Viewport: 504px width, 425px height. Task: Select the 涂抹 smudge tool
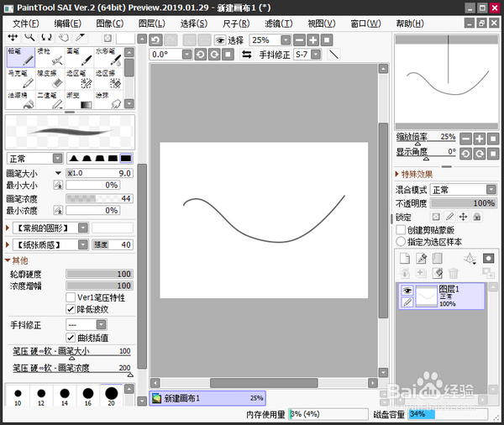[108, 100]
